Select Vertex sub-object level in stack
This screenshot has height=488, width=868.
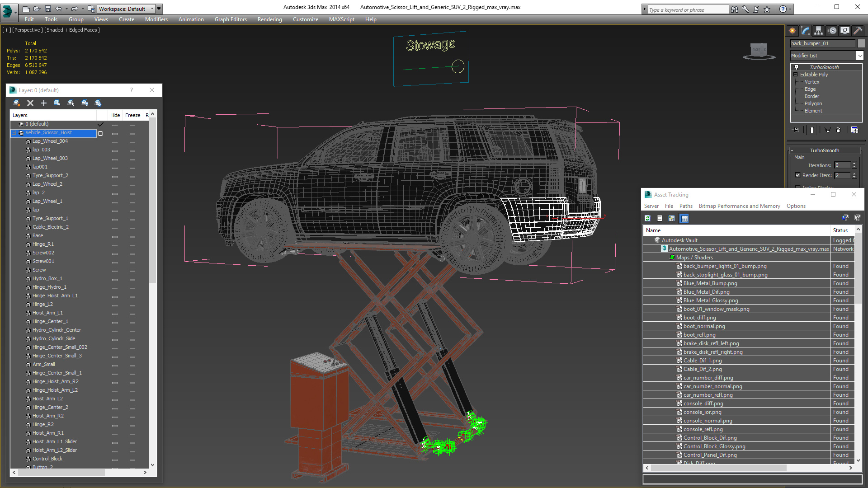coord(811,82)
